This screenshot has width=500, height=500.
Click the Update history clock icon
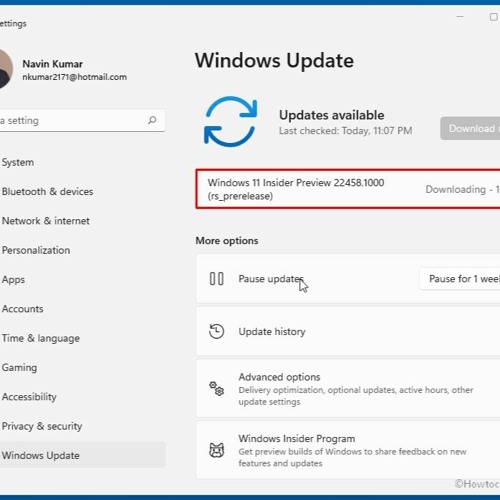(216, 331)
